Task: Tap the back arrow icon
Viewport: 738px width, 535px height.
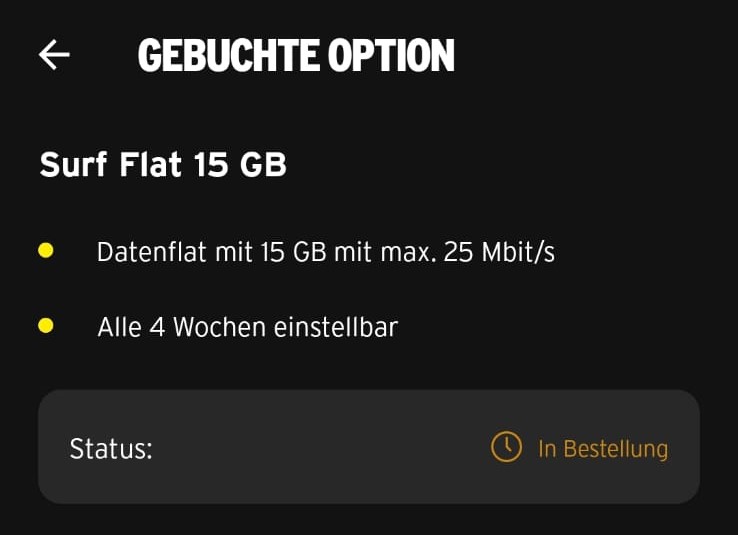Action: click(54, 56)
